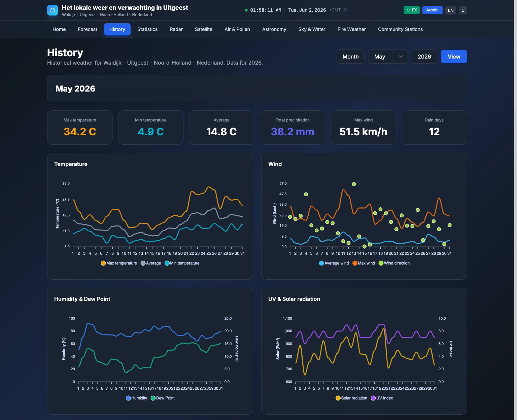Click the site title Het lokale weer
517x420 pixels.
pyautogui.click(x=125, y=7)
